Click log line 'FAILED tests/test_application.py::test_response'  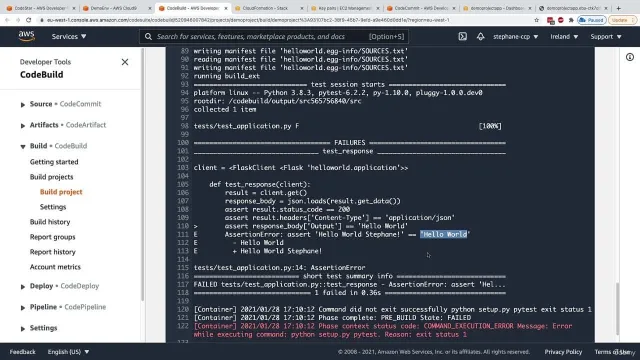(x=349, y=284)
